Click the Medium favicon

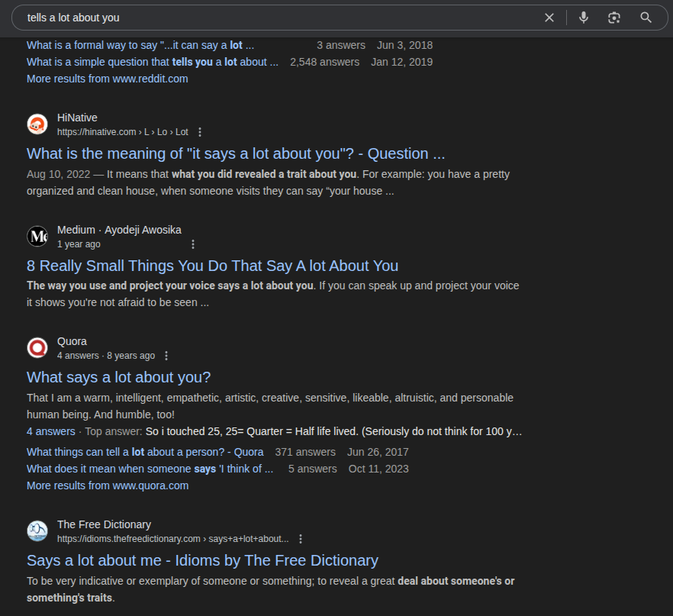pyautogui.click(x=37, y=236)
